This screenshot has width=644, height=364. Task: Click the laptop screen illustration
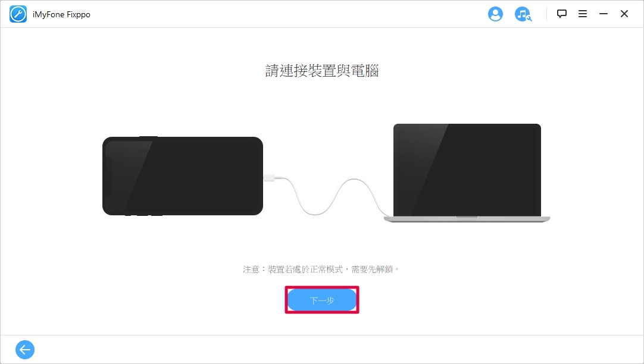pos(467,170)
